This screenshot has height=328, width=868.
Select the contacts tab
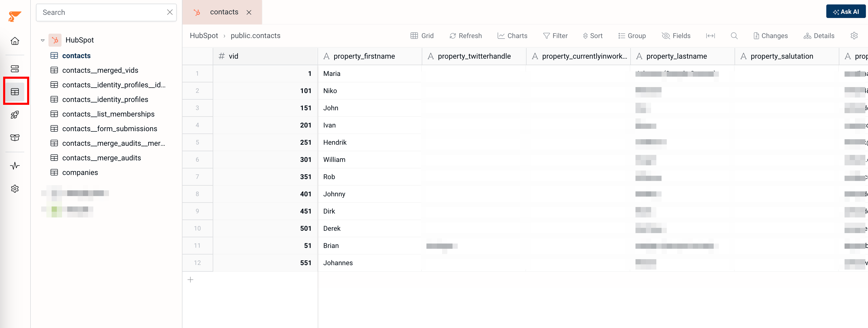coord(222,12)
